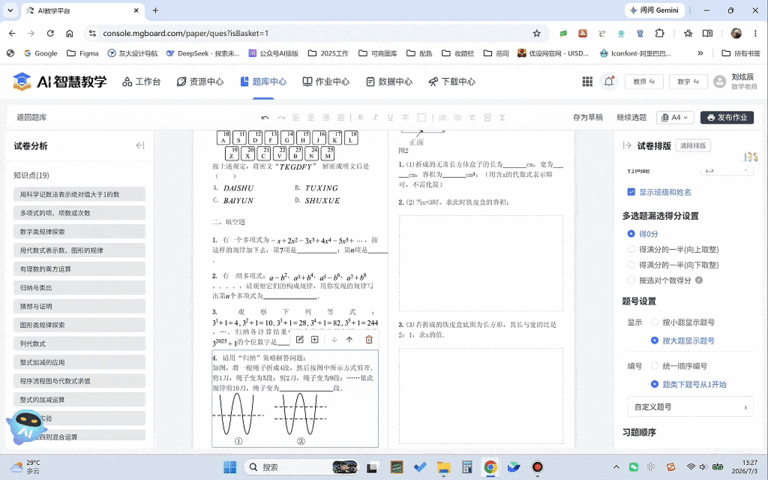Collapse the 试卷排版 panel arrow
This screenshot has width=768, height=480.
627,145
